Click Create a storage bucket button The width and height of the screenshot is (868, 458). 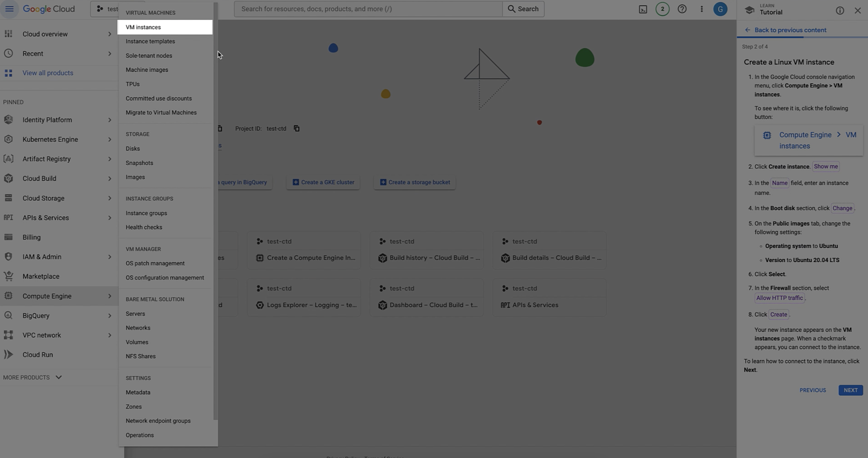(414, 182)
